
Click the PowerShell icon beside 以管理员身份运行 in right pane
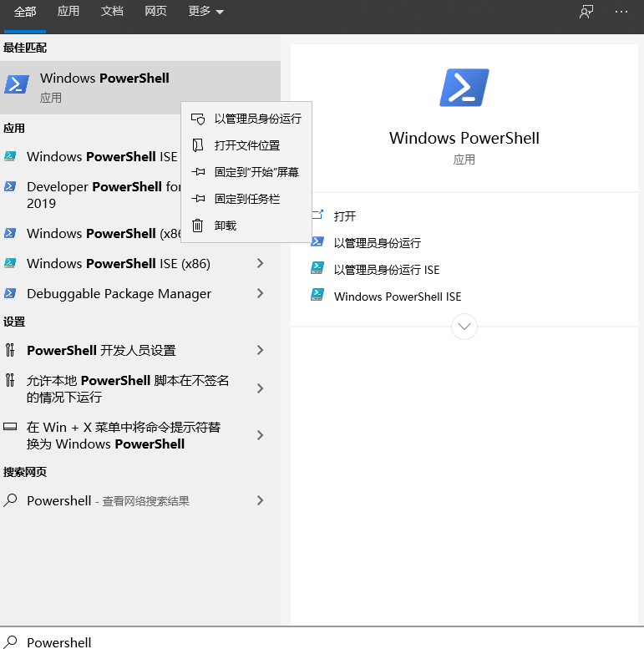coord(317,241)
